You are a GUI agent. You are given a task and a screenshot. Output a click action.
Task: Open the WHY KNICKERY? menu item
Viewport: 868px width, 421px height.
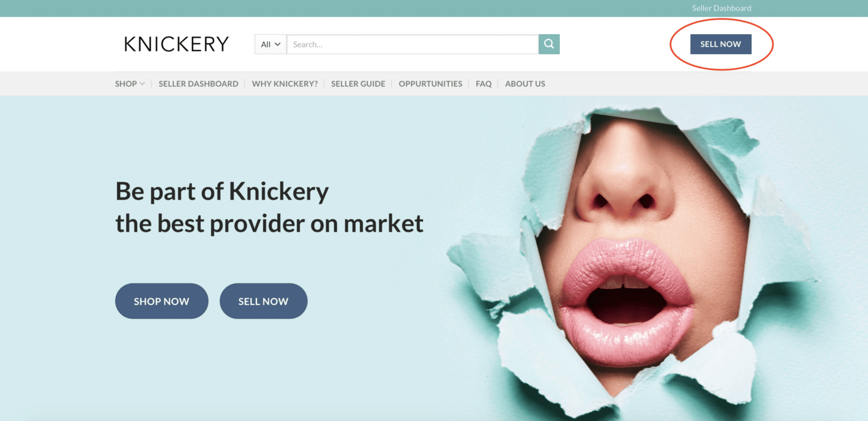[285, 84]
